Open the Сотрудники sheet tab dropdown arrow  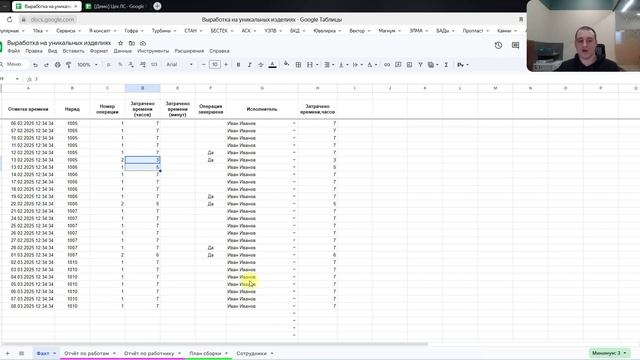click(272, 353)
